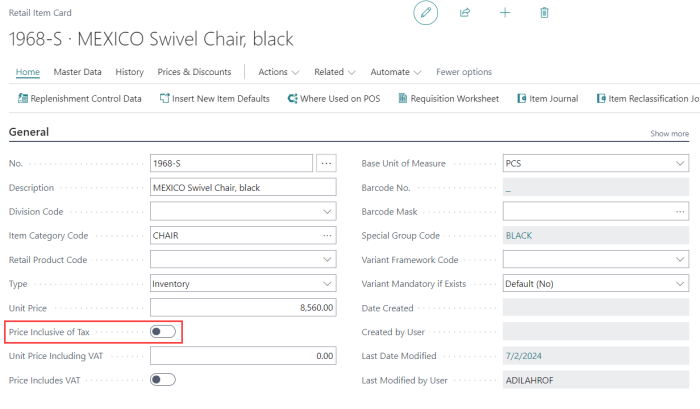Click the trash delete icon
The image size is (700, 409).
coord(544,13)
